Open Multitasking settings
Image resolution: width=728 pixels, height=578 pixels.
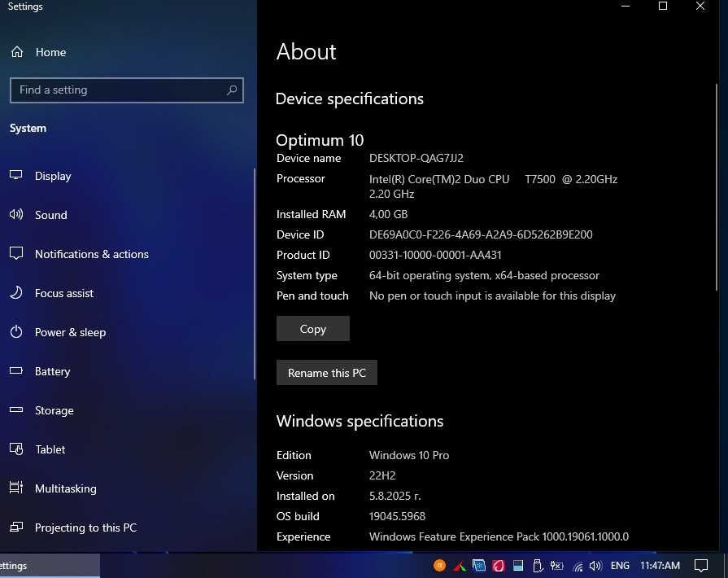(x=65, y=488)
